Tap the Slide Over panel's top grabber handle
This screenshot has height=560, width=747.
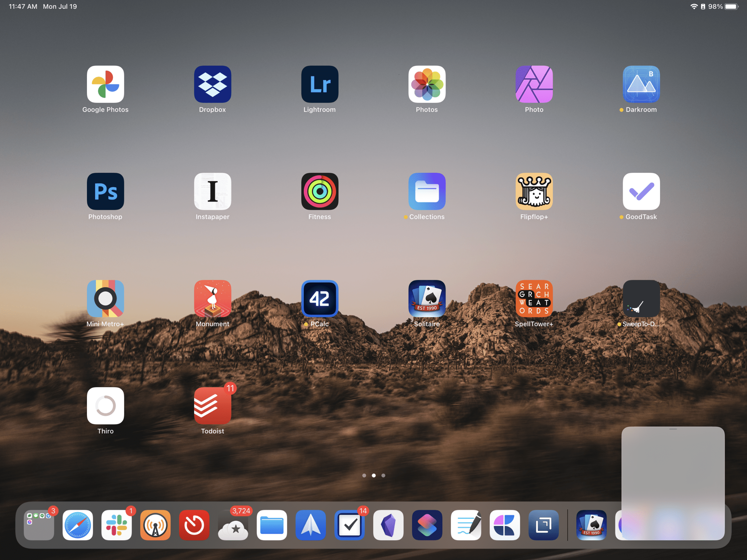[x=673, y=429]
